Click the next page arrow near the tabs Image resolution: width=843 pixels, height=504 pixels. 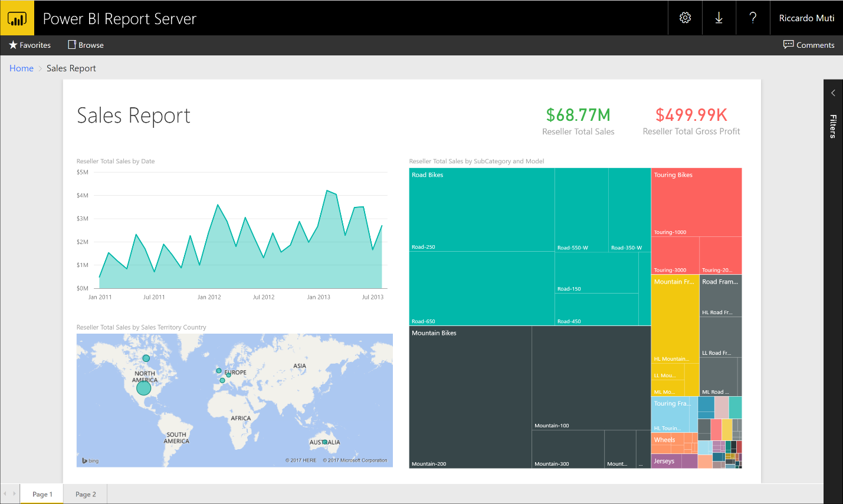[x=13, y=494]
